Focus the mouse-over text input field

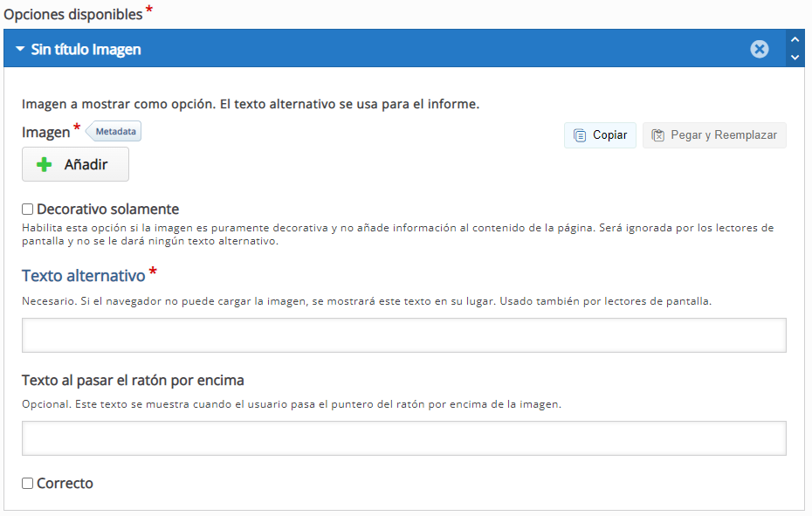[x=403, y=438]
